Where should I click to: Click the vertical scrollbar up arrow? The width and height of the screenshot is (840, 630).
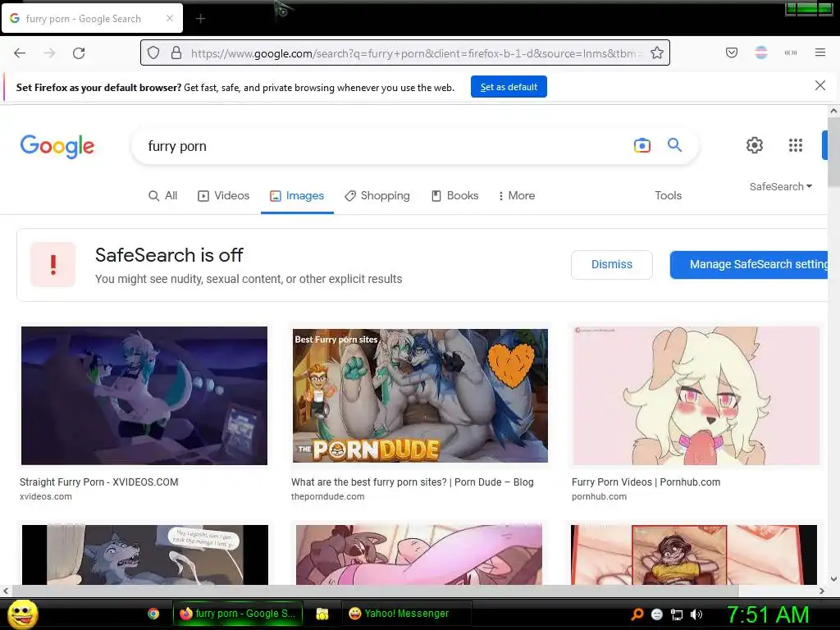click(x=833, y=112)
